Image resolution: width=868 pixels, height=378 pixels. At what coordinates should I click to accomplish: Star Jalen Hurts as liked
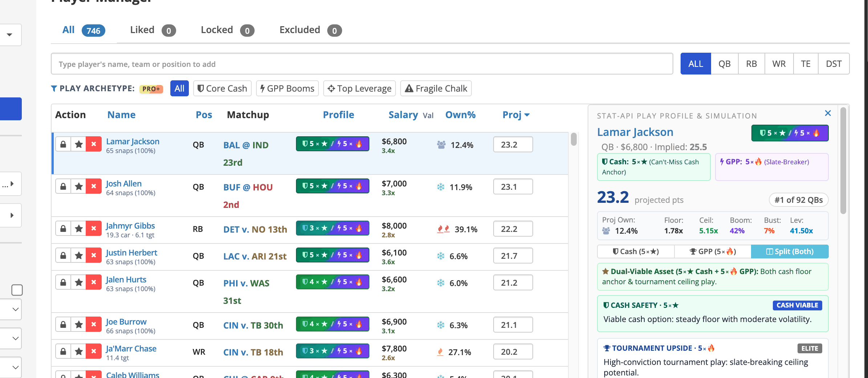78,282
